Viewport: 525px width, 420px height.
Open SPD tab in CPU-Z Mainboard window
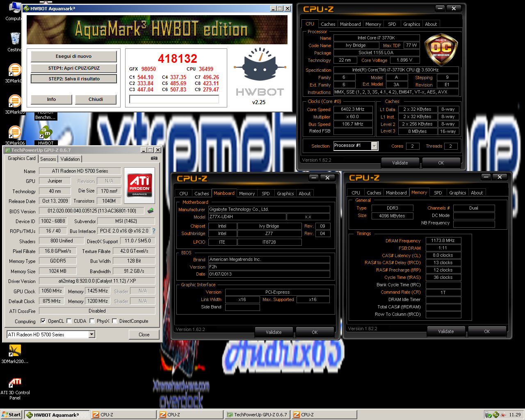click(266, 194)
